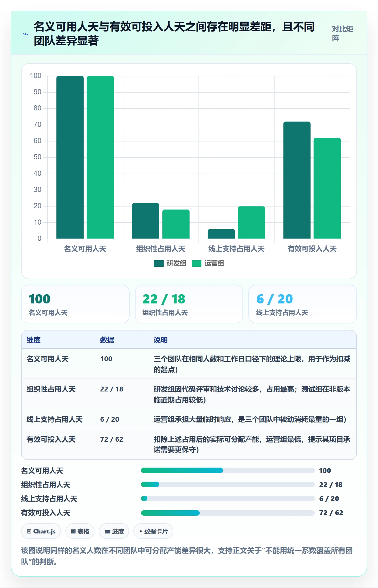Click the footer caption beginning 该图说明
Viewport: 378px width, 588px height.
tap(187, 556)
